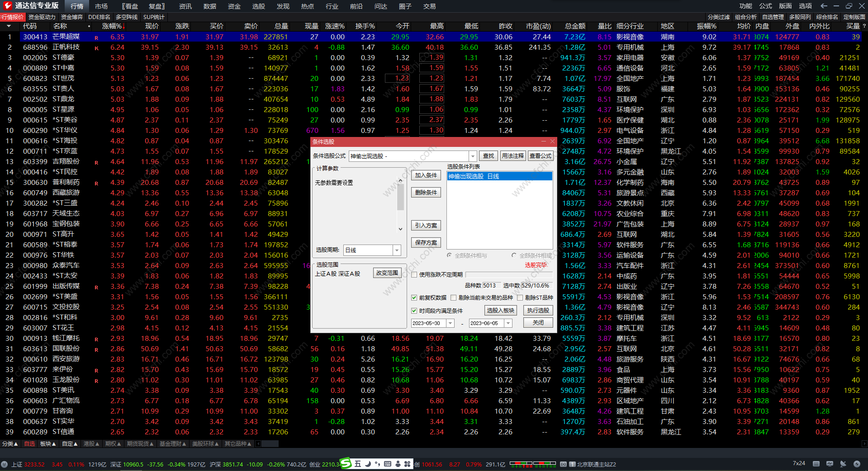Open the start date 2023-05-30 dropdown
Screen dimensions: 868x471
[450, 323]
